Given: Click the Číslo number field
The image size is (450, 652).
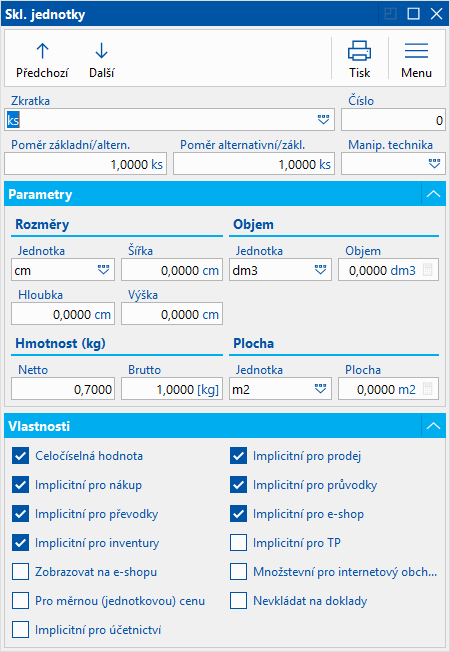Looking at the screenshot, I should pyautogui.click(x=393, y=120).
